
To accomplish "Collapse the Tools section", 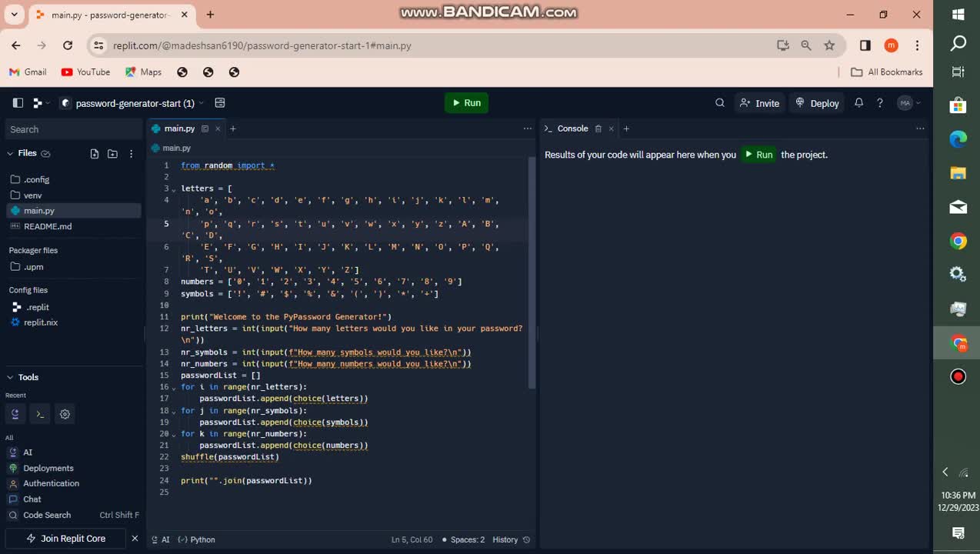I will pyautogui.click(x=10, y=377).
